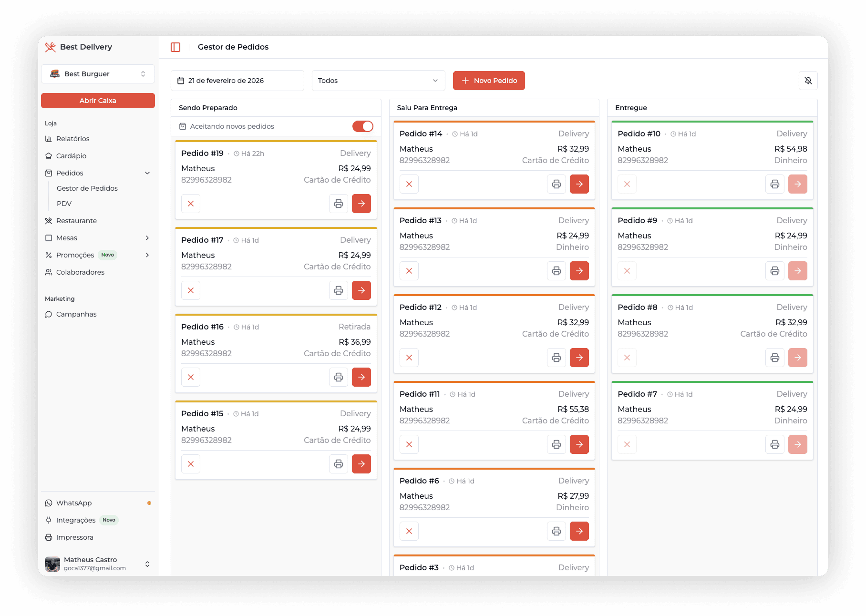Viewport: 866px width, 616px height.
Task: Print order Pedido #19
Action: click(338, 204)
